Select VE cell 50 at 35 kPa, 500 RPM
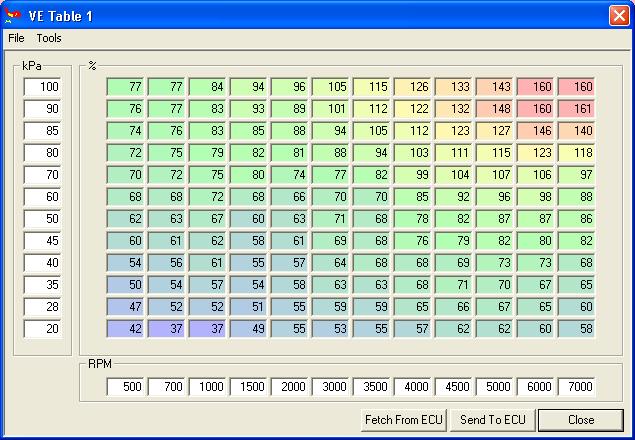This screenshot has height=440, width=635. coord(125,285)
